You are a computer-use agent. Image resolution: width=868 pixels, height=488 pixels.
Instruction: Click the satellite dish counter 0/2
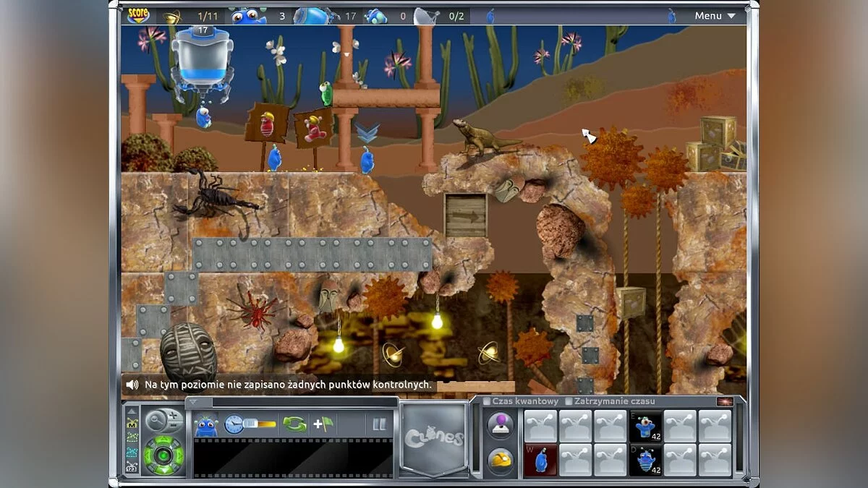pyautogui.click(x=440, y=15)
